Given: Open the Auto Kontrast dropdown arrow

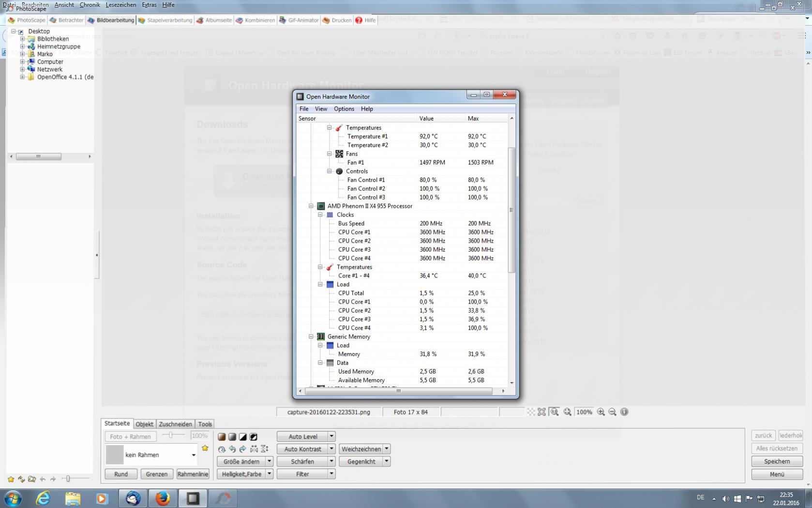Looking at the screenshot, I should pos(331,449).
